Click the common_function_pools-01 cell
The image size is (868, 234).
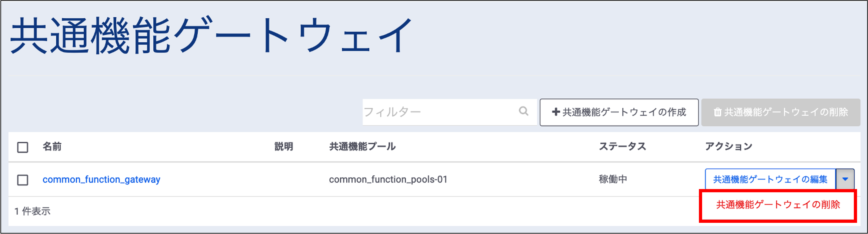[388, 179]
